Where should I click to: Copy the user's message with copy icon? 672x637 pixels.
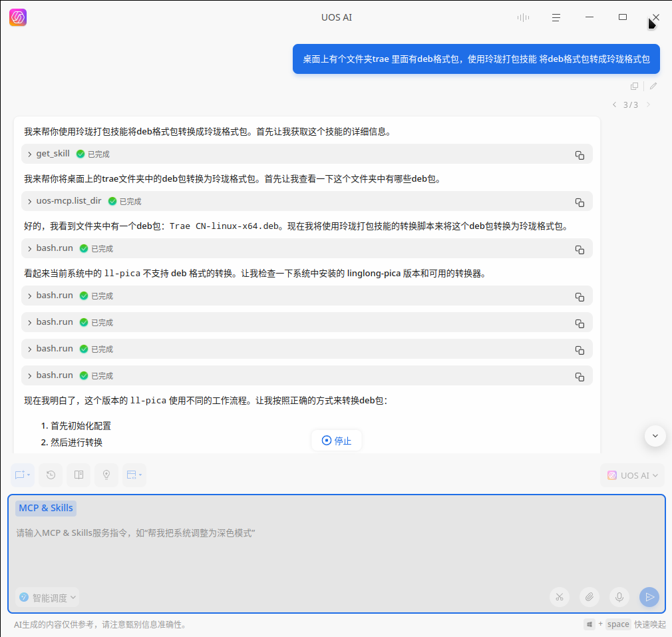point(634,86)
